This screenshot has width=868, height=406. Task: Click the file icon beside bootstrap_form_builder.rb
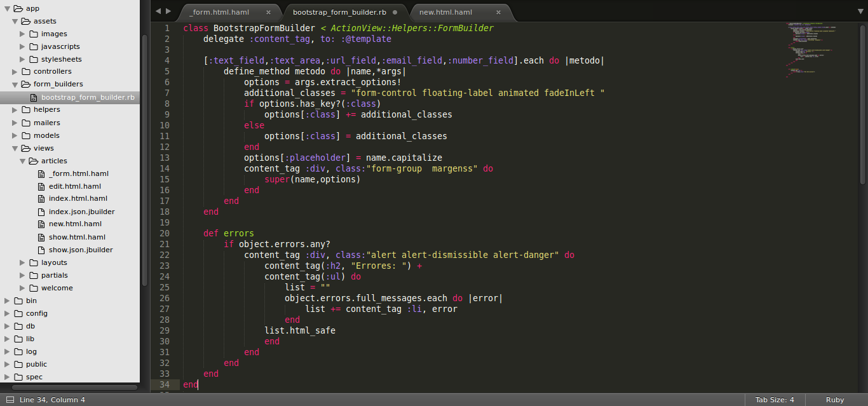pyautogui.click(x=33, y=97)
